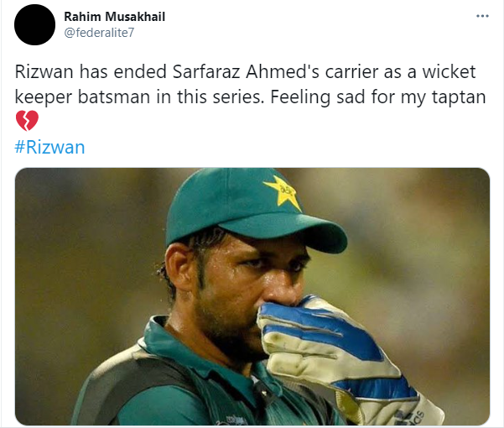Open the #Rizwan hashtag link
Screen dimensions: 504x428
[49, 147]
